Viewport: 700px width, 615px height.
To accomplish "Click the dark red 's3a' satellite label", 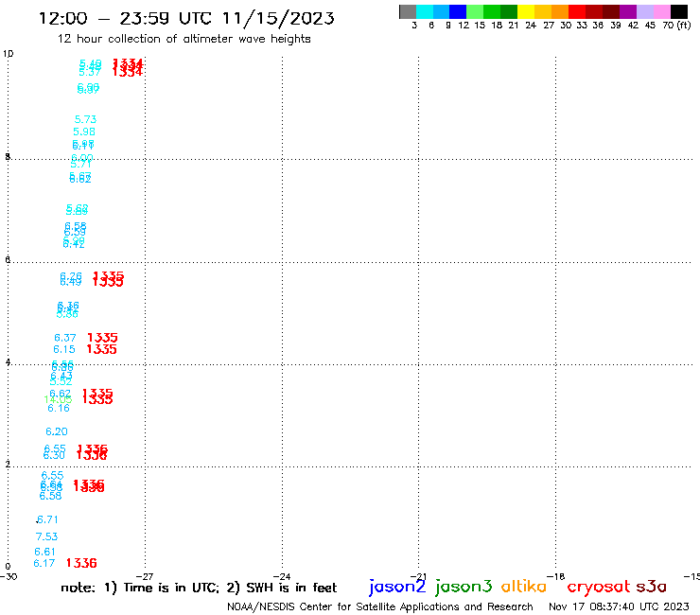I will (651, 587).
